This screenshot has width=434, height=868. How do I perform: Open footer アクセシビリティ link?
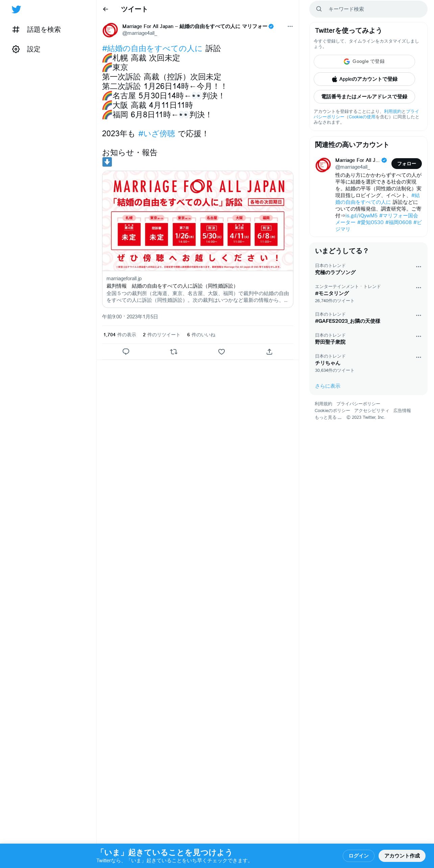tap(372, 411)
